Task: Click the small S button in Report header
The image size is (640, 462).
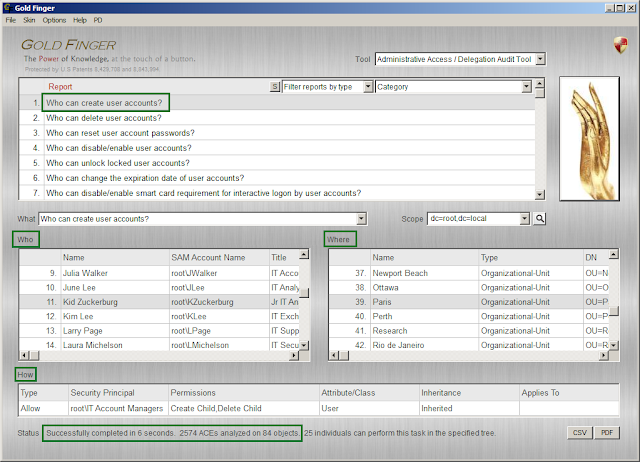Action: (x=275, y=87)
